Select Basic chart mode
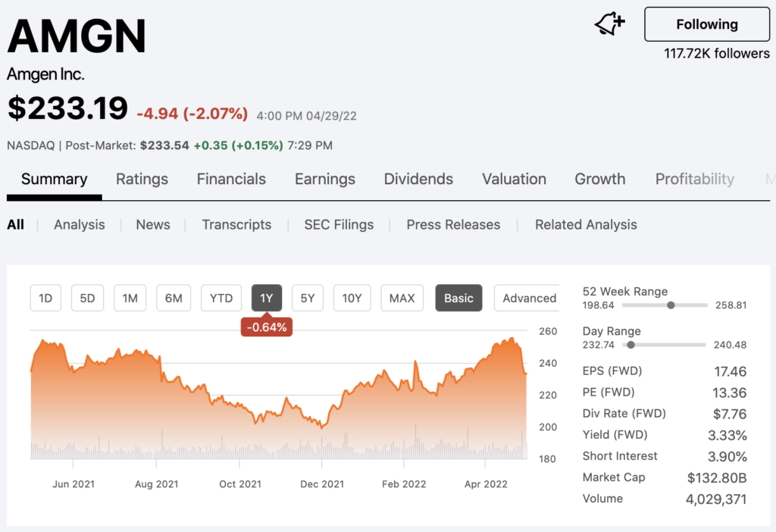 tap(458, 298)
